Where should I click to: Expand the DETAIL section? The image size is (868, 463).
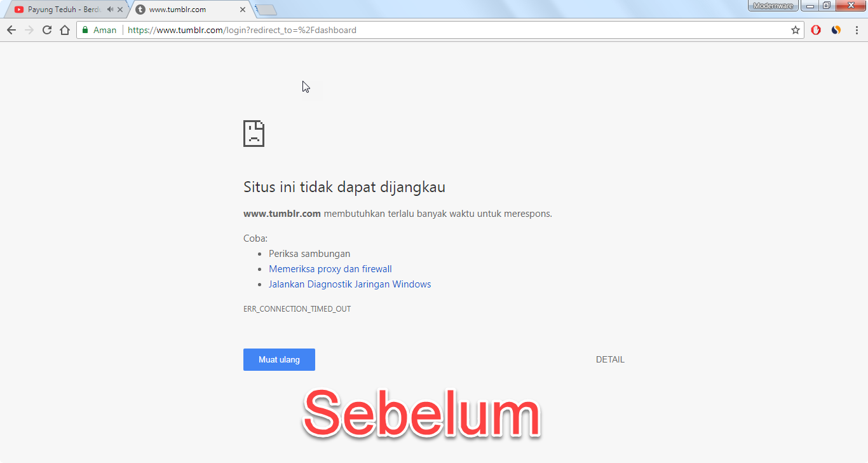point(610,359)
